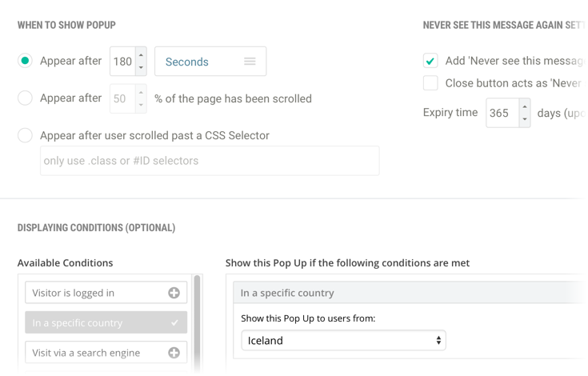Click the Available Conditions list scrollbar
This screenshot has width=588, height=376.
point(197,322)
